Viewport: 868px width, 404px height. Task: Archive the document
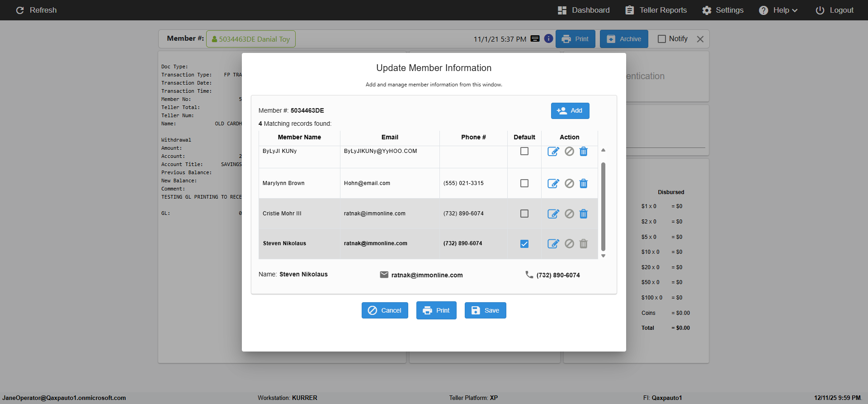(x=624, y=39)
